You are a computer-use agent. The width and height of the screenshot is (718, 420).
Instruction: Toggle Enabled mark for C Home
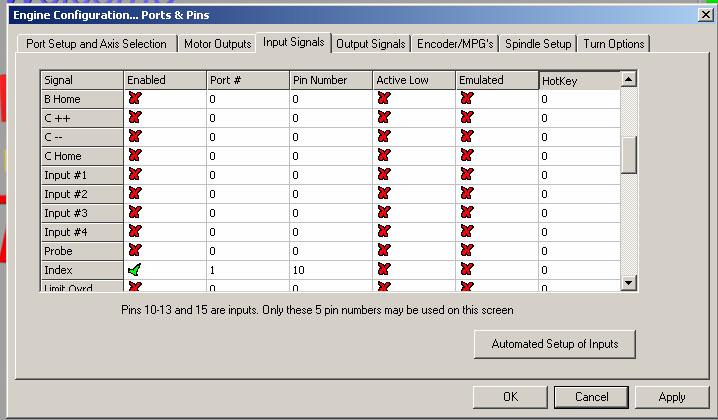(x=135, y=155)
